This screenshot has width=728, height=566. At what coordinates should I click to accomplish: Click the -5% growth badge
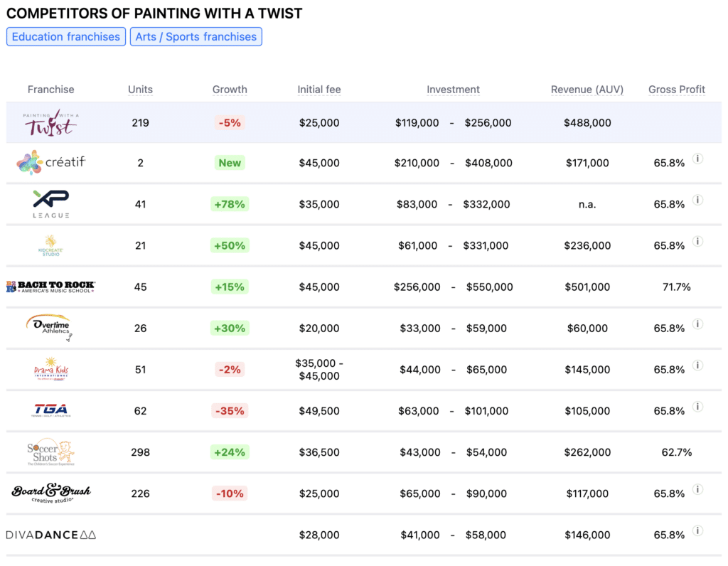point(230,122)
